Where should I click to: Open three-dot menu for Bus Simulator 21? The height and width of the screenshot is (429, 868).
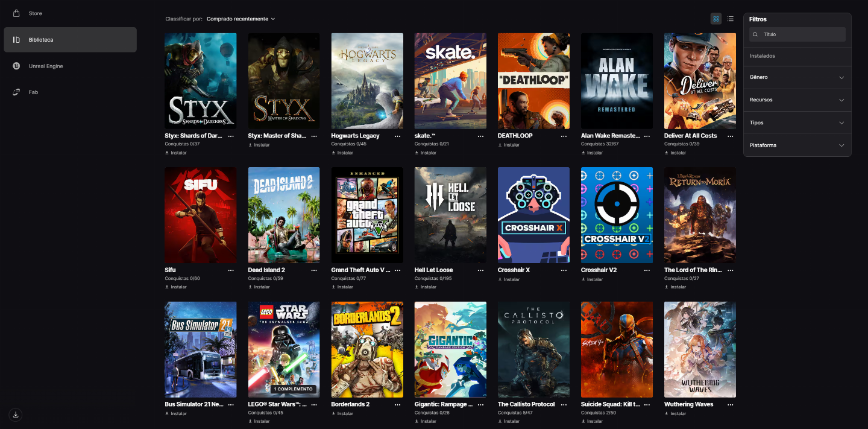[231, 405]
